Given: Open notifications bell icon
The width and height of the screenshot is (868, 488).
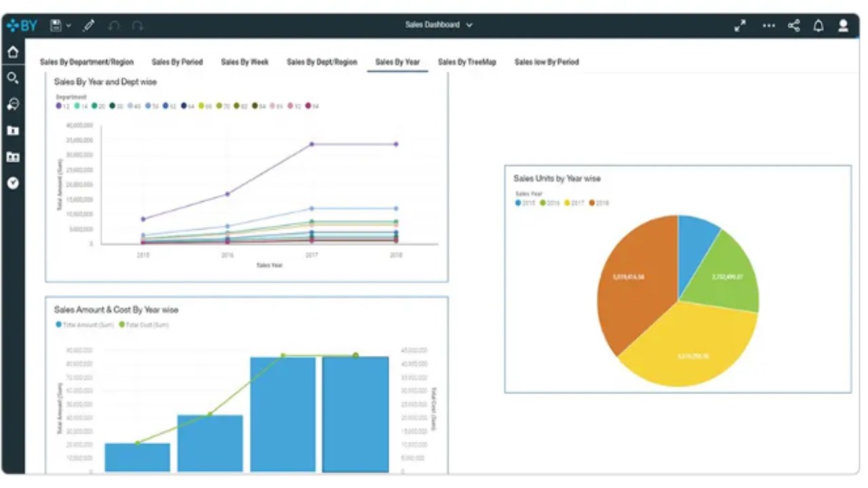Looking at the screenshot, I should [818, 26].
